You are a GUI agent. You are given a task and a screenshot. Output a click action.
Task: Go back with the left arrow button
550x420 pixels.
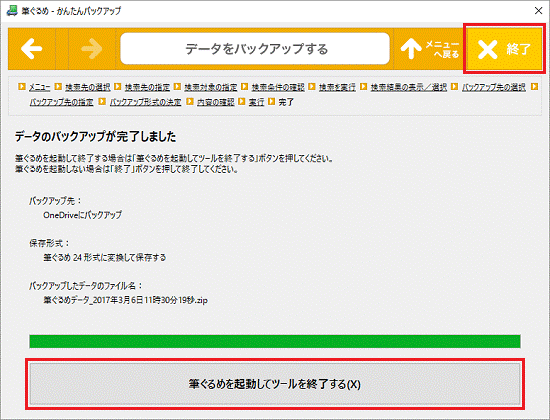32,48
